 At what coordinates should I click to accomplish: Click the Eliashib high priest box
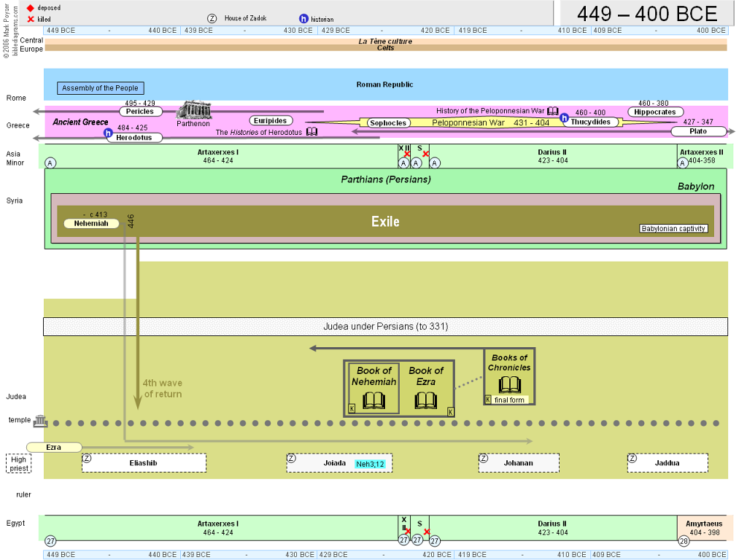(144, 463)
